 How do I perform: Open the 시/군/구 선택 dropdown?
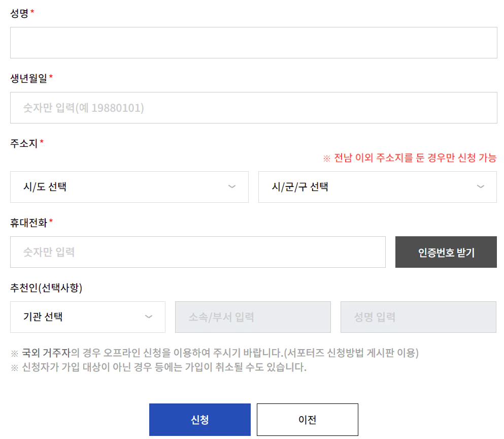click(x=378, y=187)
